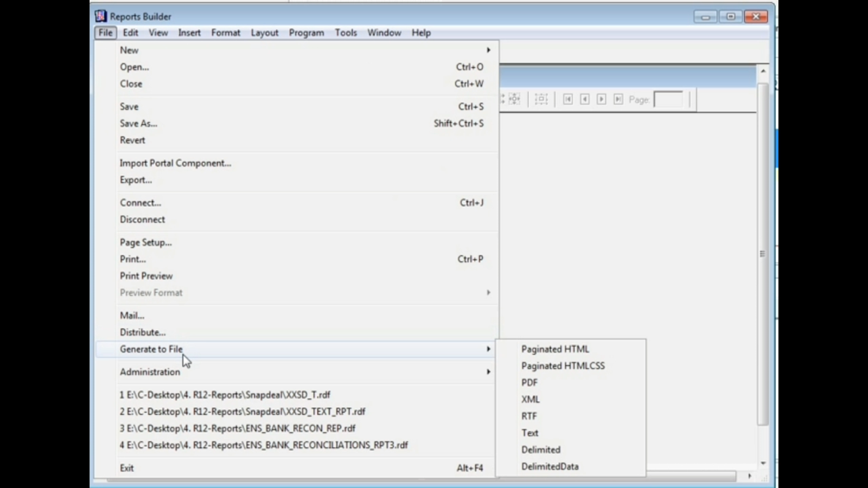The height and width of the screenshot is (488, 868).
Task: Open the Window menu
Action: [384, 33]
